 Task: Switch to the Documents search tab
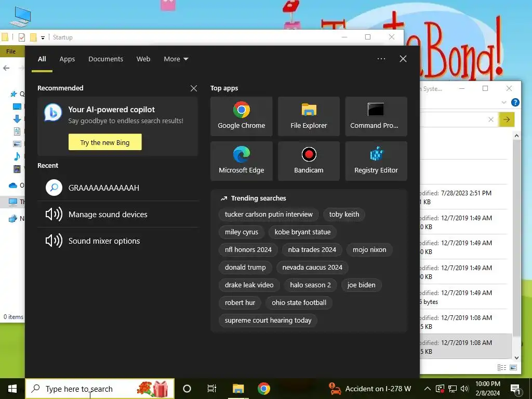[105, 59]
